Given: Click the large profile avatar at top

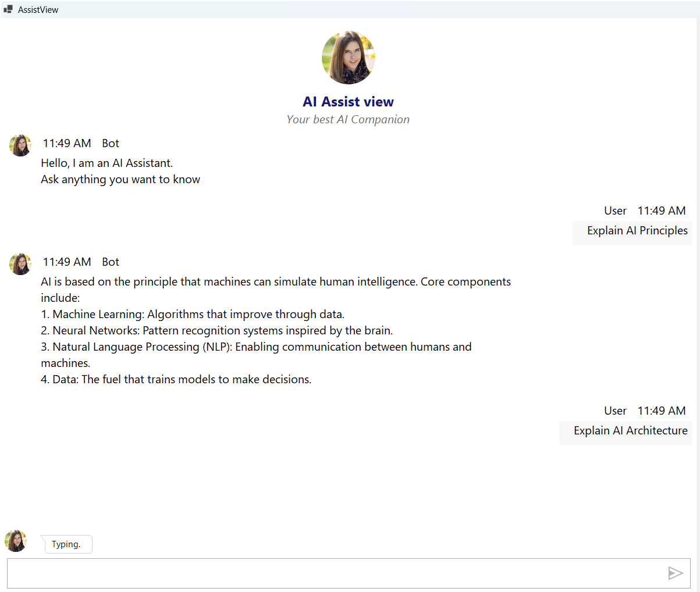Looking at the screenshot, I should pos(349,58).
